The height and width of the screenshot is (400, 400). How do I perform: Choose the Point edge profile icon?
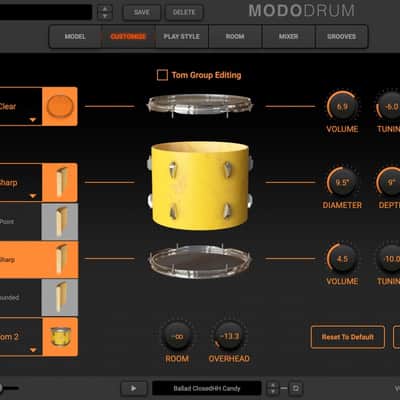pos(60,221)
